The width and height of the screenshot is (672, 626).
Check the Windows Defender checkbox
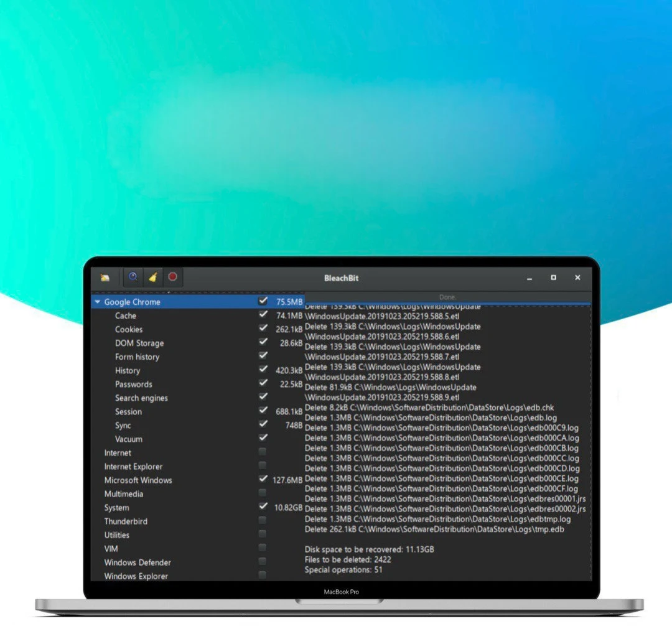[263, 561]
